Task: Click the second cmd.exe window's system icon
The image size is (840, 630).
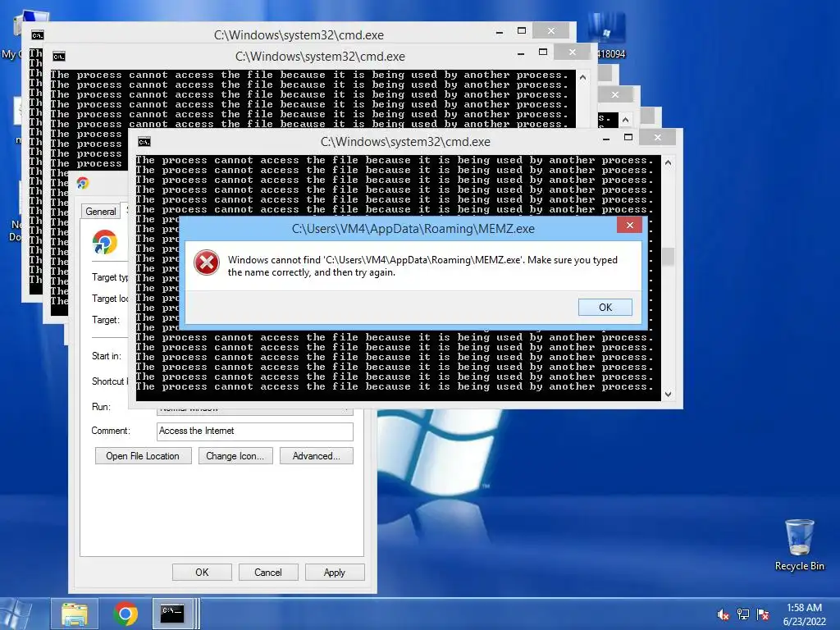Action: click(x=59, y=57)
